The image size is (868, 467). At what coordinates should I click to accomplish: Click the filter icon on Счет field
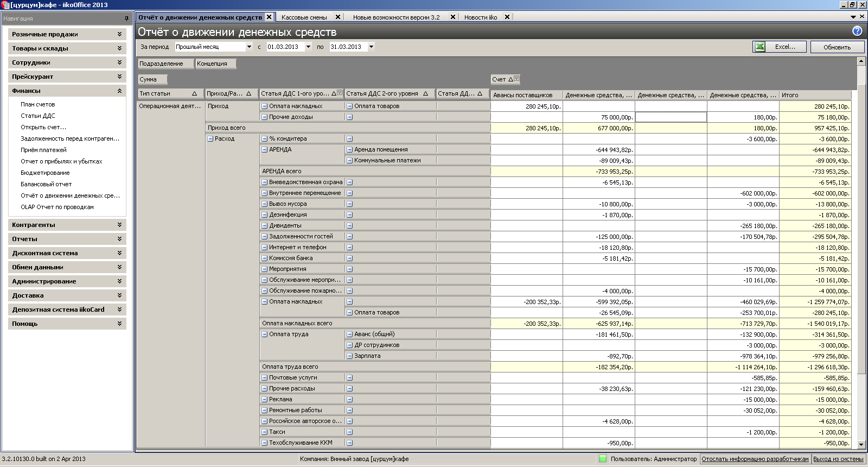point(516,79)
